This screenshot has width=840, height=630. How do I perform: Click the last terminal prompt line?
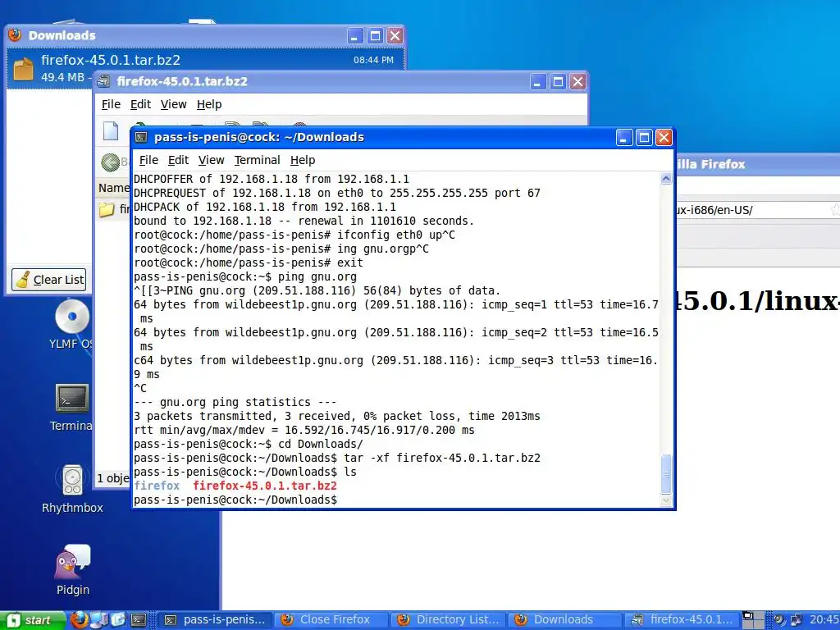(235, 500)
